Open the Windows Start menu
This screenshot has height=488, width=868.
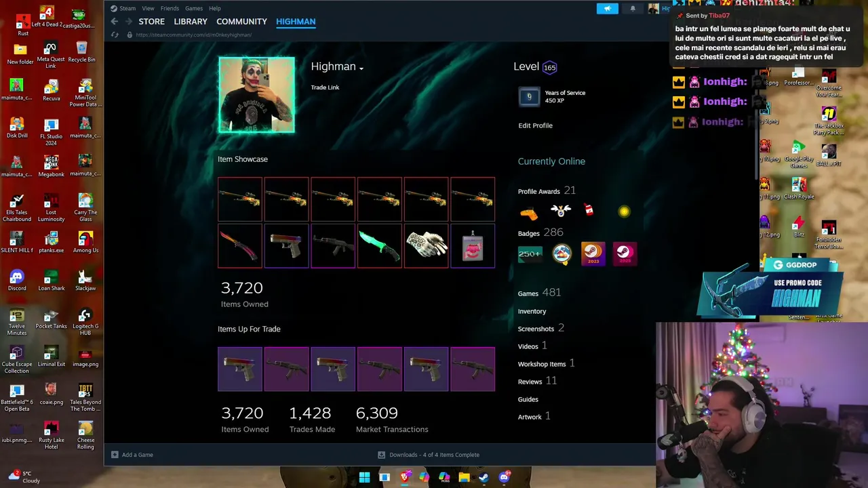364,477
